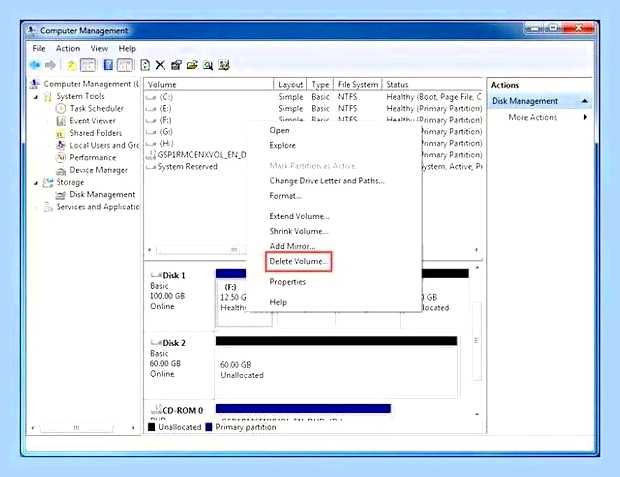Click the Event Viewer icon in tree
620x477 pixels.
[61, 121]
